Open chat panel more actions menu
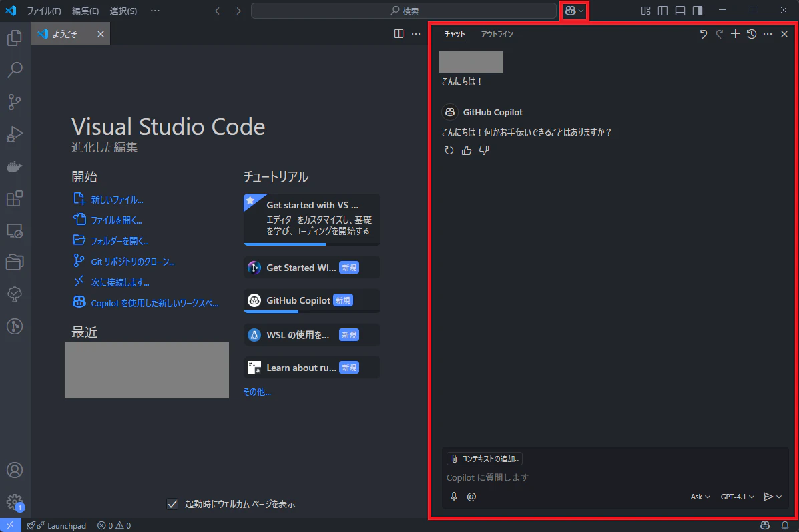Image resolution: width=799 pixels, height=532 pixels. click(x=768, y=34)
